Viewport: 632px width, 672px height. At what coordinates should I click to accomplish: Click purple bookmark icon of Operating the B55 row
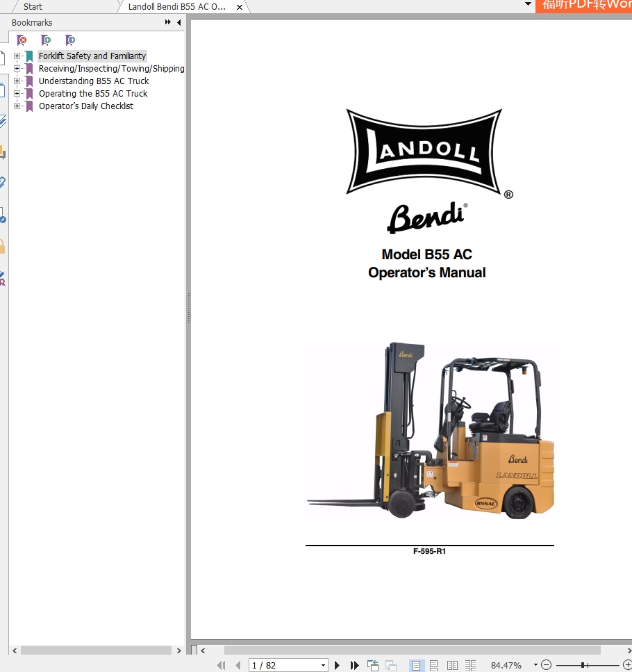29,93
